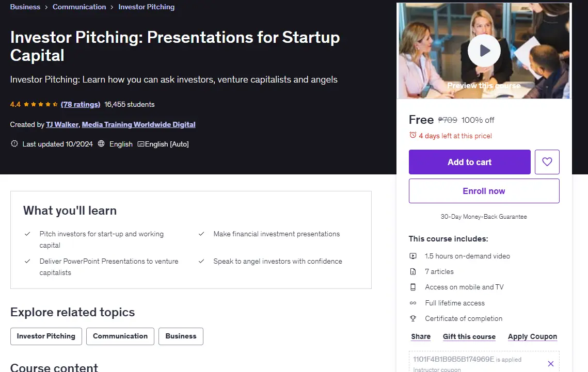Open the Business breadcrumb link
Screen dimensions: 588x372
pyautogui.click(x=25, y=7)
